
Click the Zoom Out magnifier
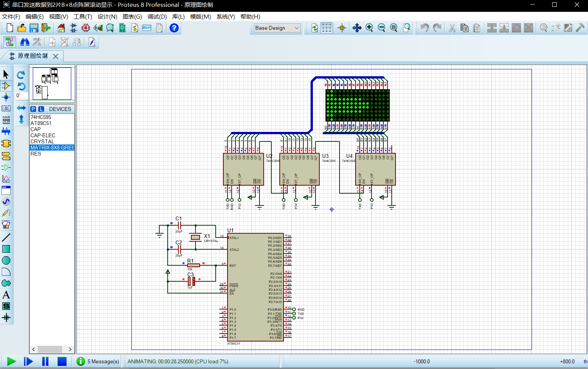tap(381, 28)
